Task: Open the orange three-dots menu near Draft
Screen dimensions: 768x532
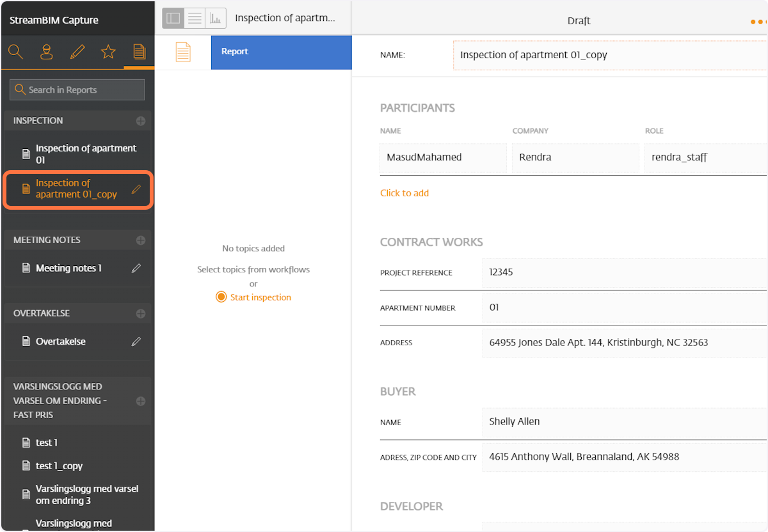Action: (x=758, y=21)
